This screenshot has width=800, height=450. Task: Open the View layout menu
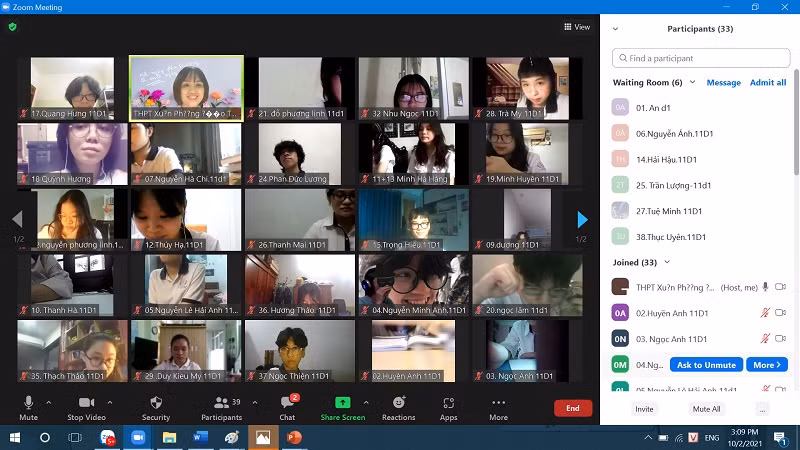click(577, 27)
